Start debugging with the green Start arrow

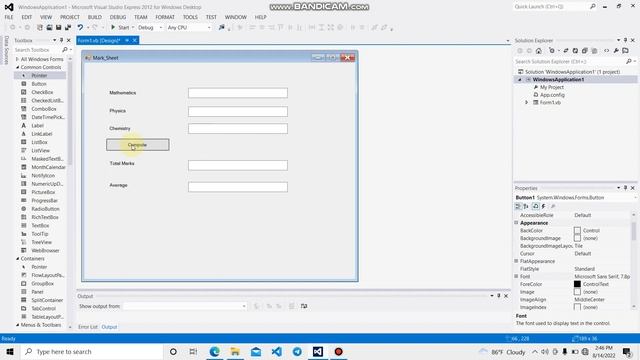[113, 27]
